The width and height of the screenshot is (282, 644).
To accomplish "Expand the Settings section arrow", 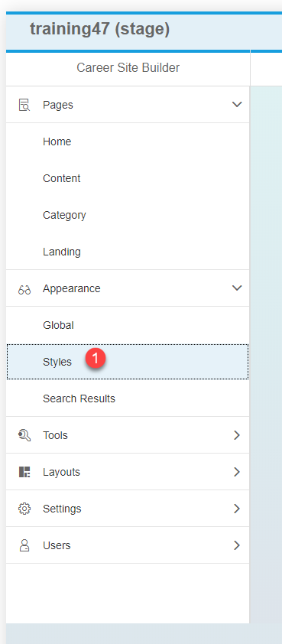I will click(x=237, y=509).
